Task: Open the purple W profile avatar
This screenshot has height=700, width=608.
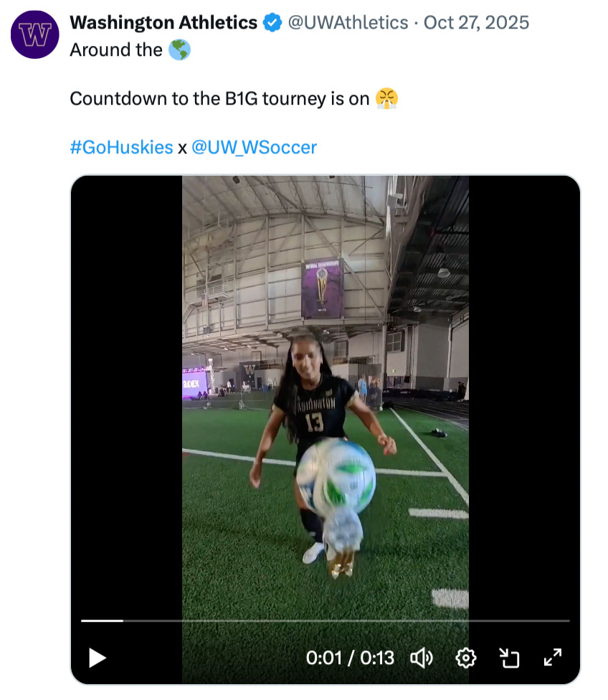Action: coord(34,34)
